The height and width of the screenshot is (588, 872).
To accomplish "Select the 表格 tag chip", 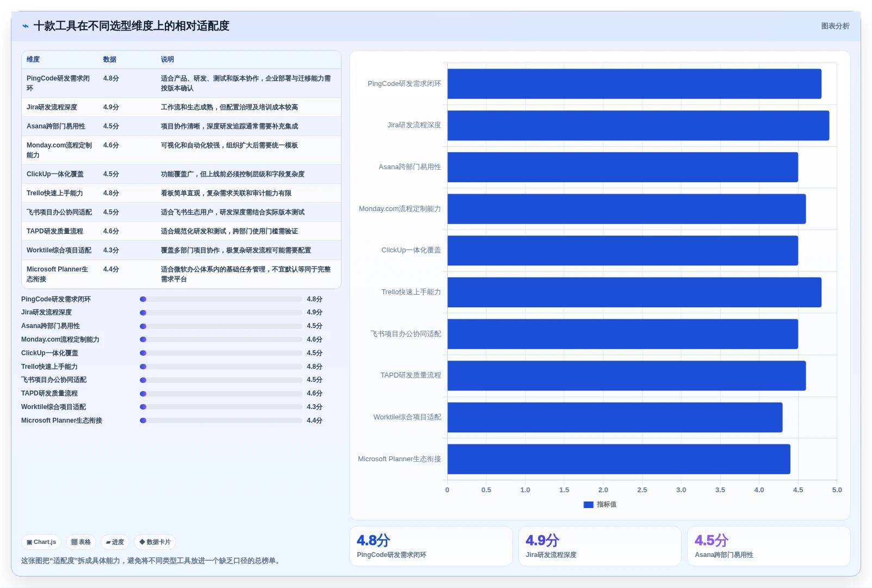I will pyautogui.click(x=81, y=542).
